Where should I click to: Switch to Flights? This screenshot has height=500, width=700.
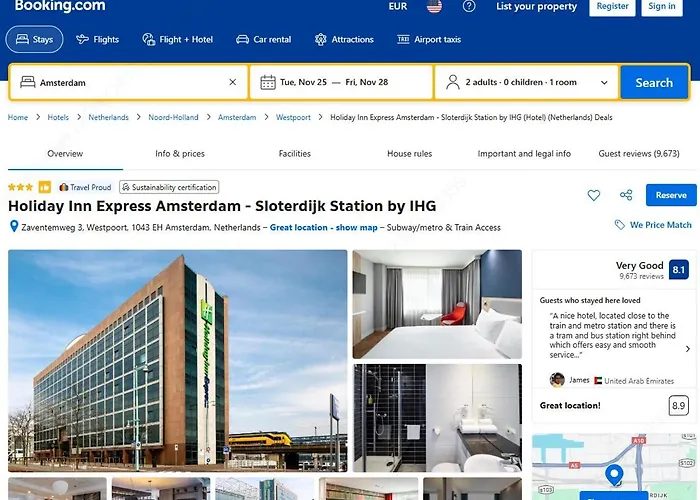click(97, 39)
